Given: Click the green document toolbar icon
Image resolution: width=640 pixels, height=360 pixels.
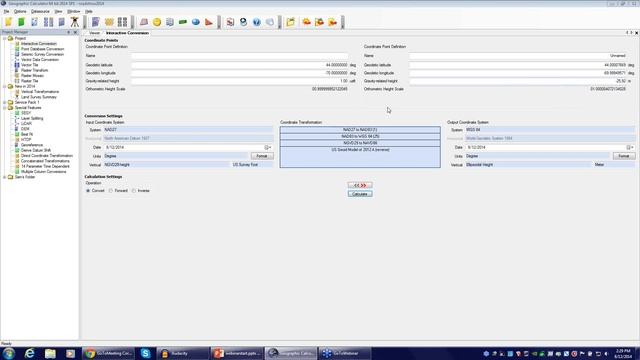Looking at the screenshot, I should coord(21,22).
